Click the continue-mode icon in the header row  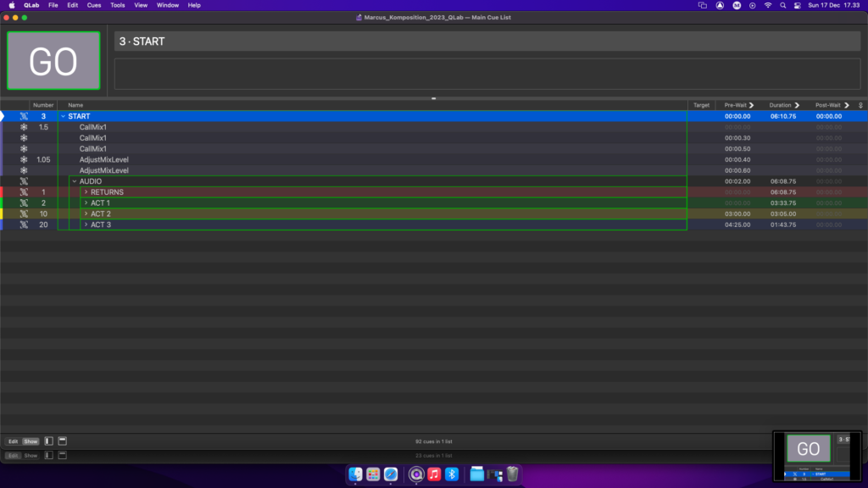point(860,105)
